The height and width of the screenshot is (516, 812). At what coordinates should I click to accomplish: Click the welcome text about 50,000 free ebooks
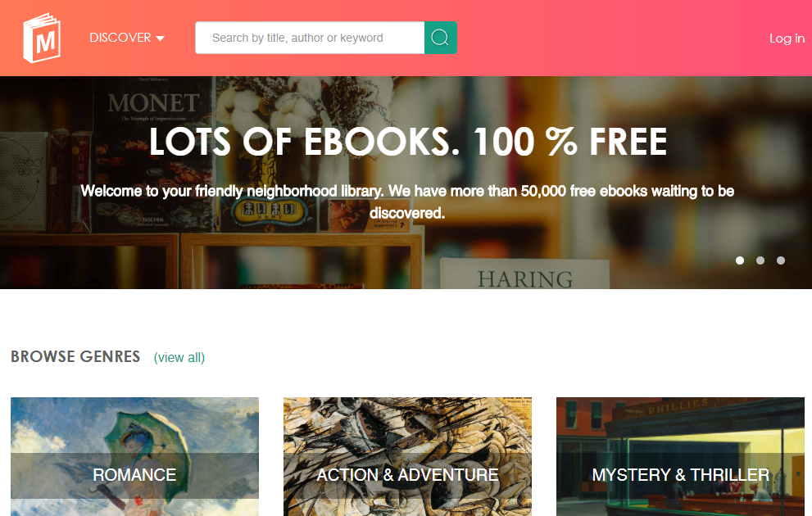(407, 201)
